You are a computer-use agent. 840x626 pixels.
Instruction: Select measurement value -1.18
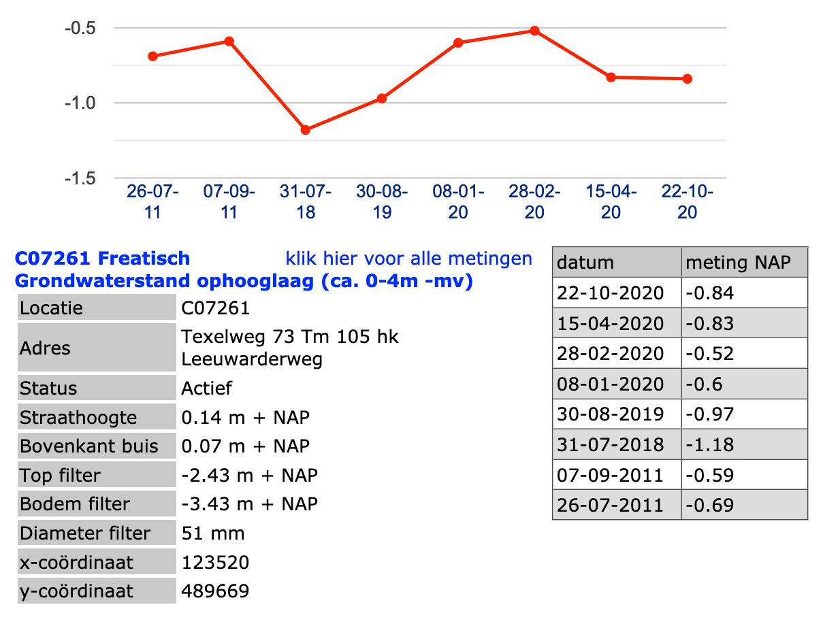pyautogui.click(x=745, y=444)
